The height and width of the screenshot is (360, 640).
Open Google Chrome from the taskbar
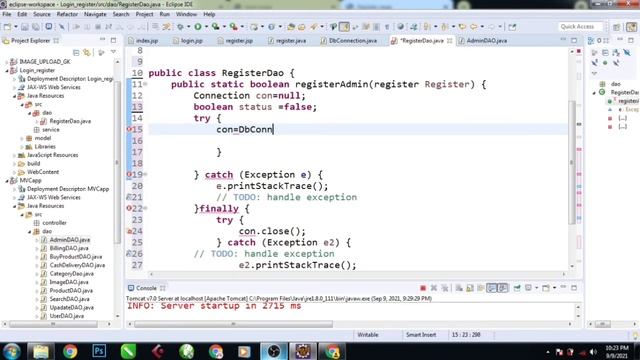(x=70, y=351)
